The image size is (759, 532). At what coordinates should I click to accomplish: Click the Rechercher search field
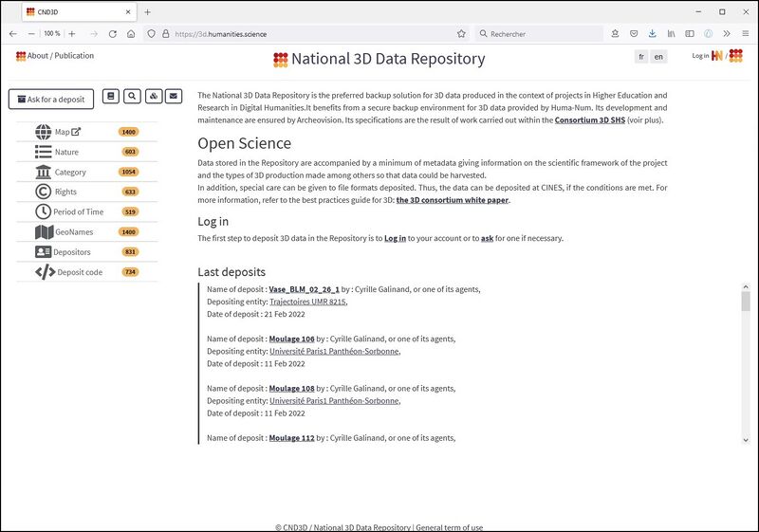(541, 33)
